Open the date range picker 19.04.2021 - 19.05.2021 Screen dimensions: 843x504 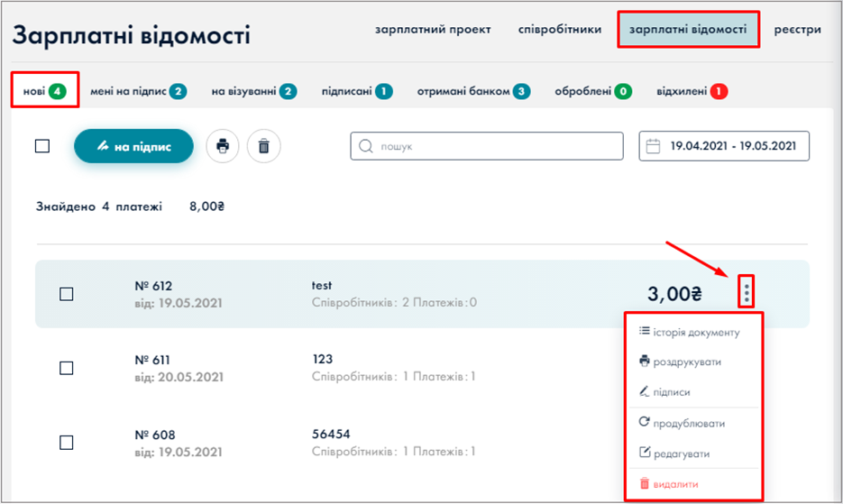point(724,146)
